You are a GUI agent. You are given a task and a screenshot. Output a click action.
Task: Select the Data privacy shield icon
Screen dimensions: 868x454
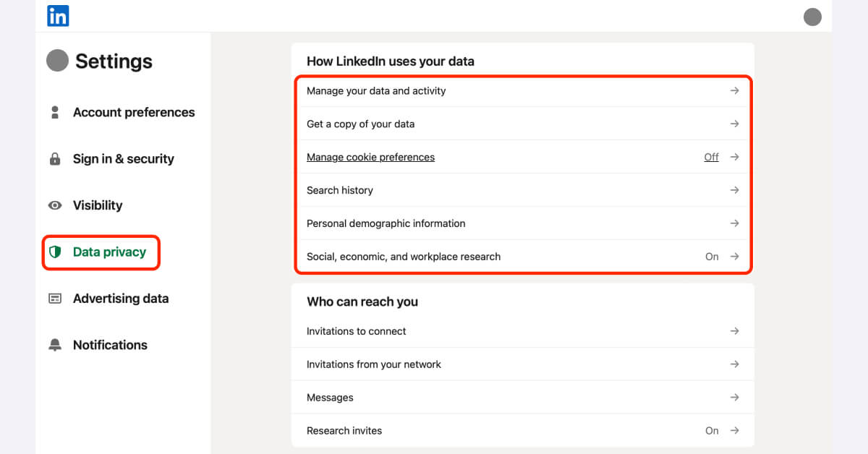[56, 252]
